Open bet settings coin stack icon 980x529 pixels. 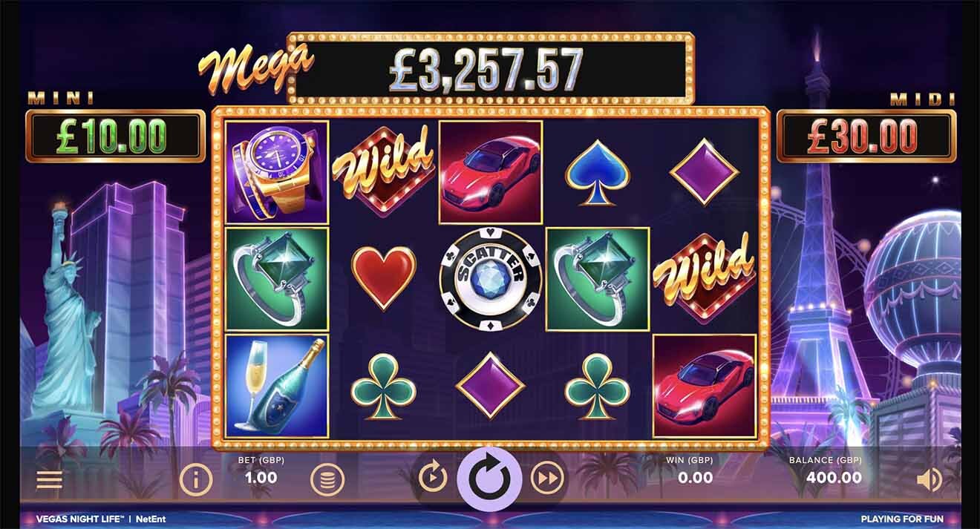click(x=327, y=480)
